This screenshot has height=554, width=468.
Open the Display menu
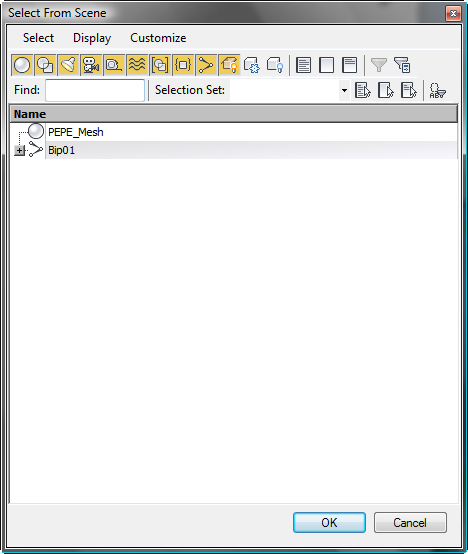point(92,38)
